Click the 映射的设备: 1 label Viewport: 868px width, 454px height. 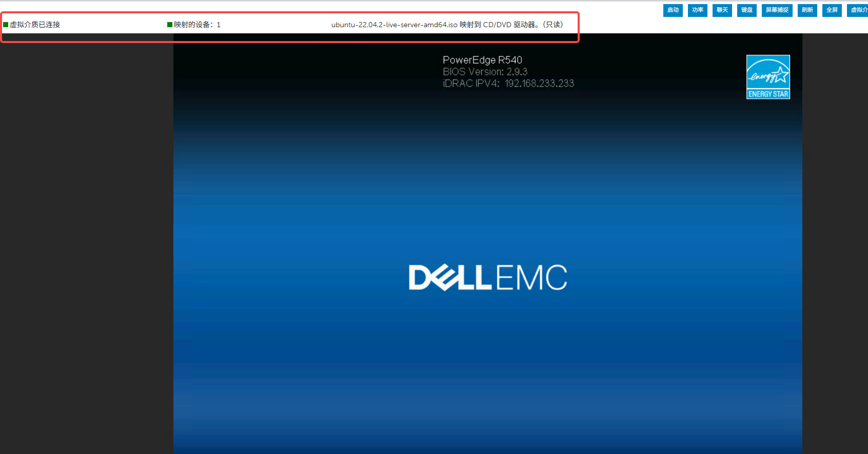tap(197, 25)
